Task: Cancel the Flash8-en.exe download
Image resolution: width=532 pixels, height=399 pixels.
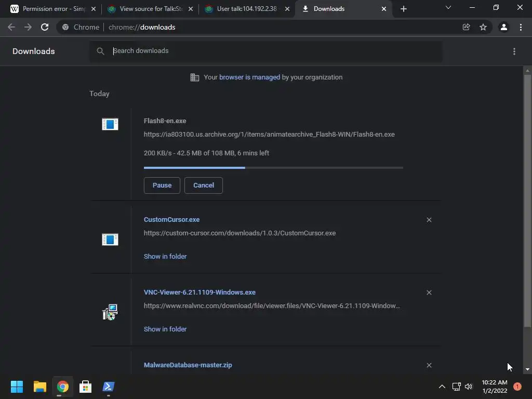Action: point(204,185)
